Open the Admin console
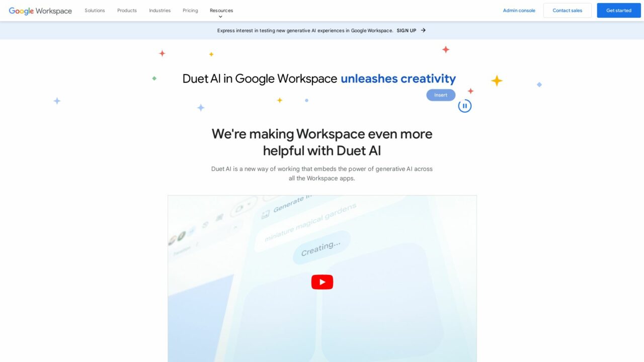Viewport: 644px width, 362px height. tap(519, 10)
